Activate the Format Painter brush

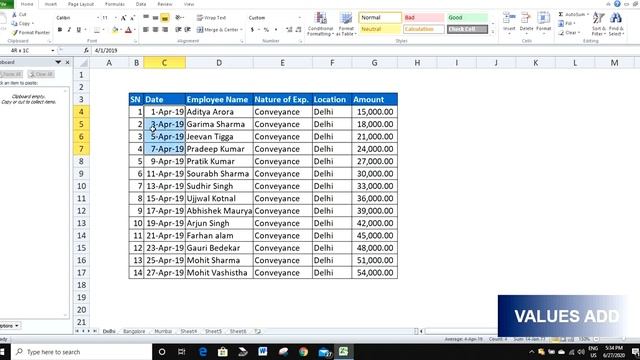coord(31,33)
